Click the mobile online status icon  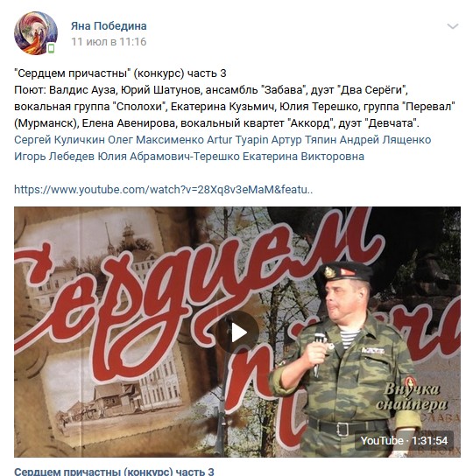click(x=52, y=48)
